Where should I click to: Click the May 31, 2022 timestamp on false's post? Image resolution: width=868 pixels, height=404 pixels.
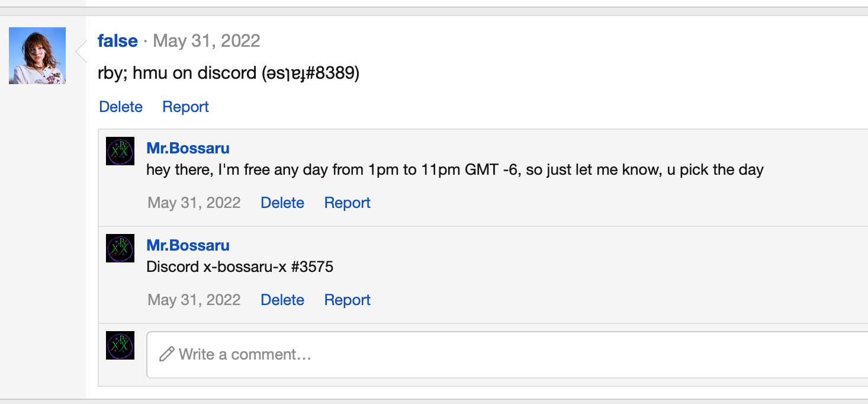click(206, 41)
